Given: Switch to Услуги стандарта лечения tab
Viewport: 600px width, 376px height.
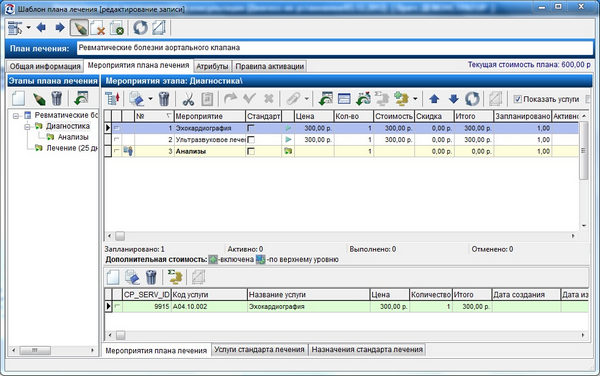Looking at the screenshot, I should [x=259, y=350].
